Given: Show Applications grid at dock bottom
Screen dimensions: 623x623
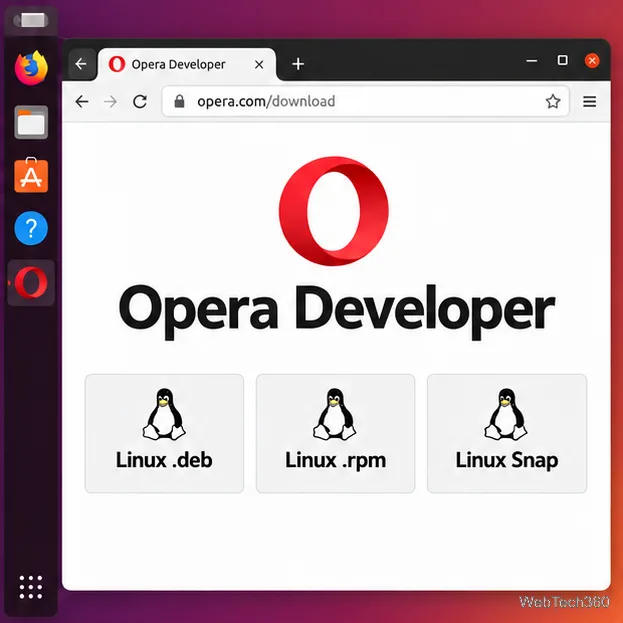Looking at the screenshot, I should (x=31, y=587).
